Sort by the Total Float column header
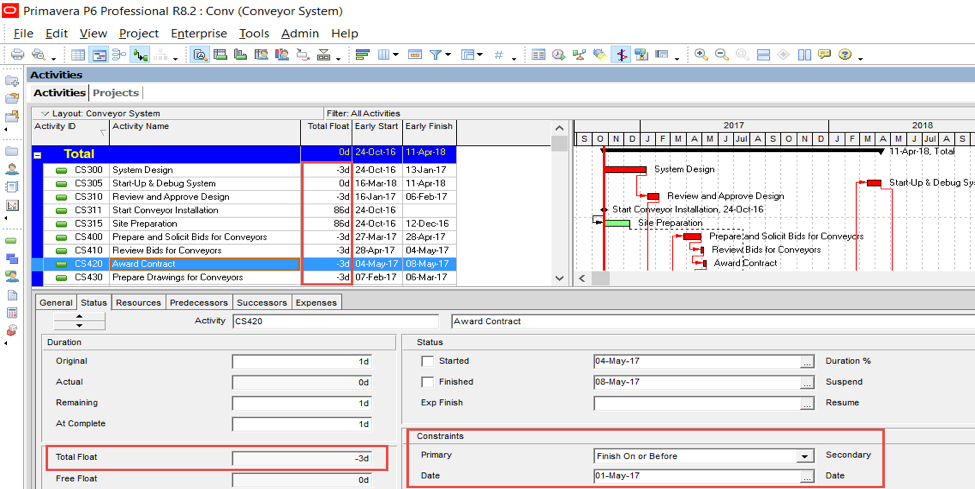Image resolution: width=975 pixels, height=489 pixels. [x=326, y=132]
